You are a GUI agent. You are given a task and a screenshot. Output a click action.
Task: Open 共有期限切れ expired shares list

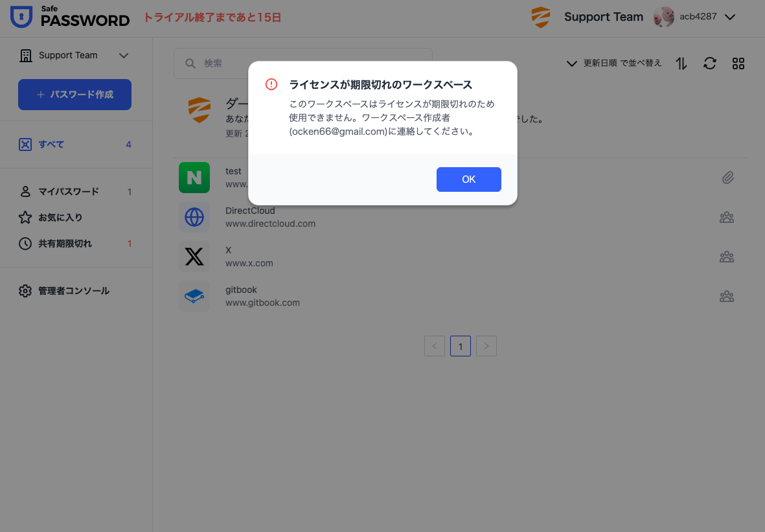click(65, 244)
